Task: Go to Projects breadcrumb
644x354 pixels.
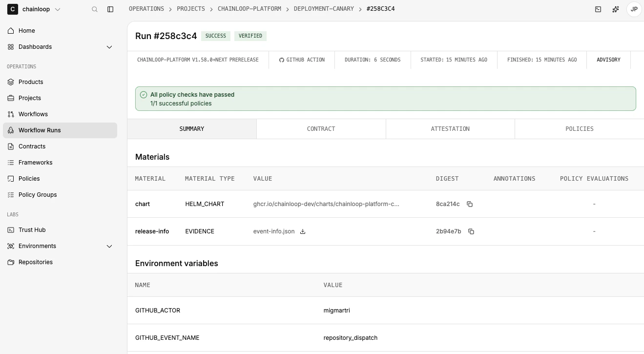Action: click(x=191, y=9)
